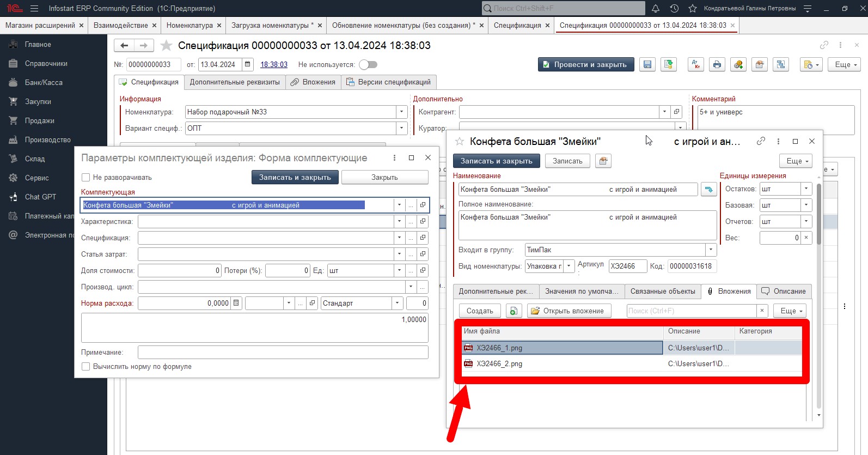
Task: Click the blue arrow beside Наименование field
Action: [708, 190]
